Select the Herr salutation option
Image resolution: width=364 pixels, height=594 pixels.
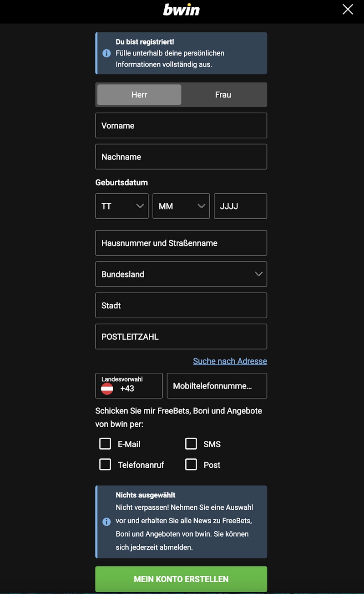pos(139,95)
